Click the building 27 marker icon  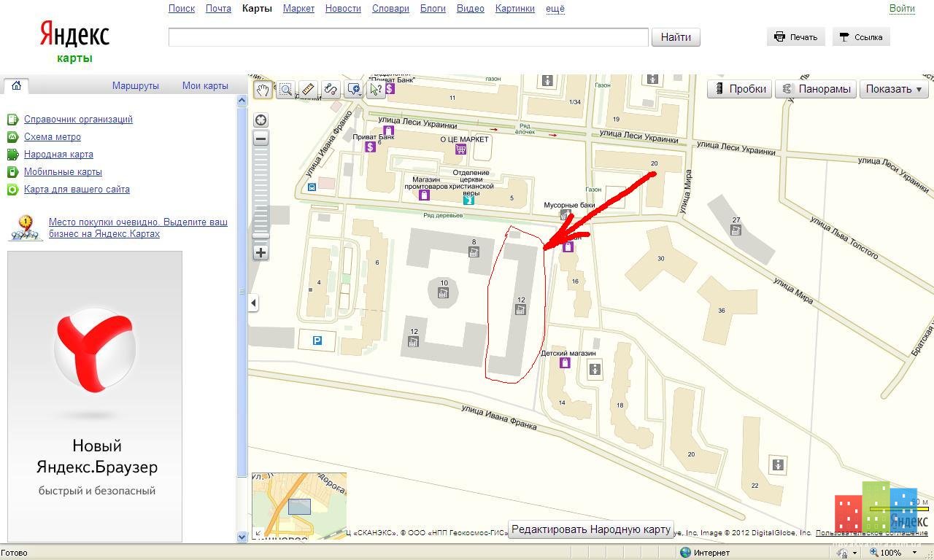click(x=736, y=230)
